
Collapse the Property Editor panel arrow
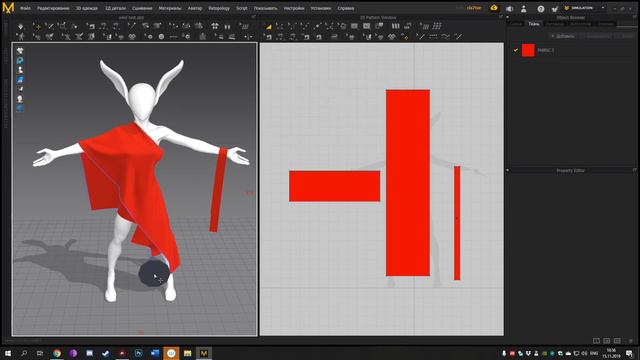pos(507,170)
